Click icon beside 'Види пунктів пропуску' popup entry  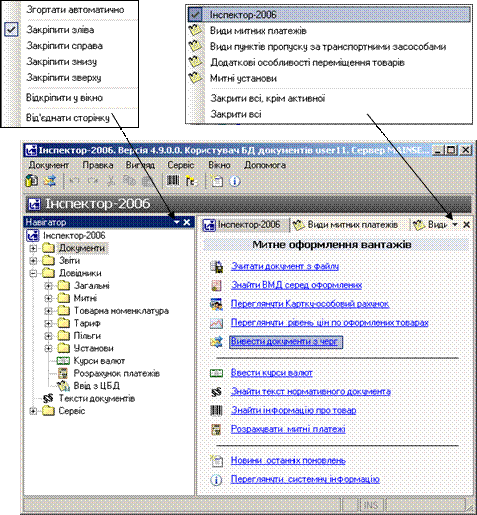(195, 46)
